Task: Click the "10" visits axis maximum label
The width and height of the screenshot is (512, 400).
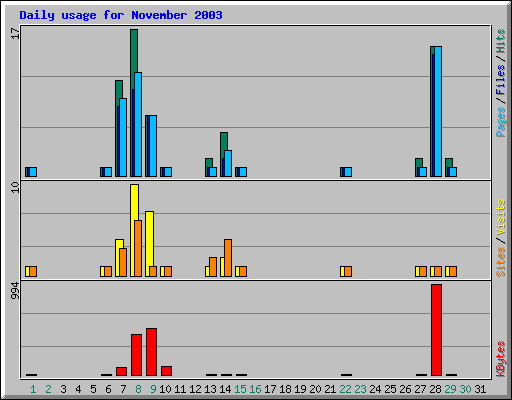Action: 15,188
